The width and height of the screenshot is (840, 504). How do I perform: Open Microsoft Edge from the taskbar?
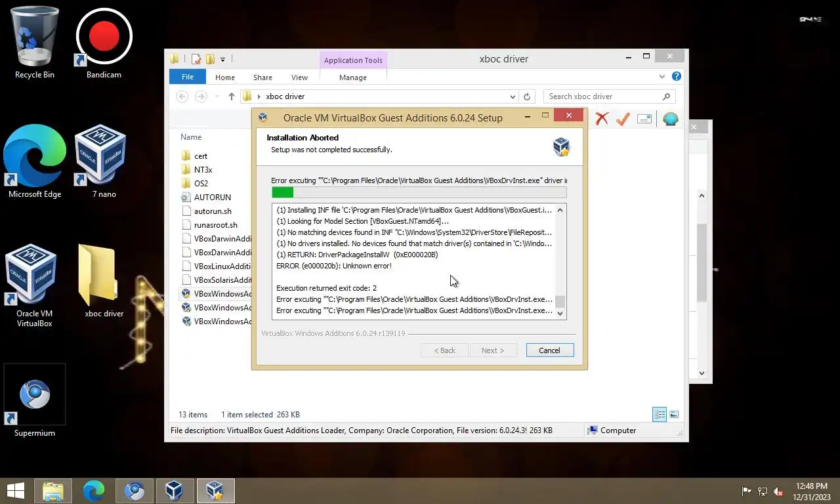94,490
